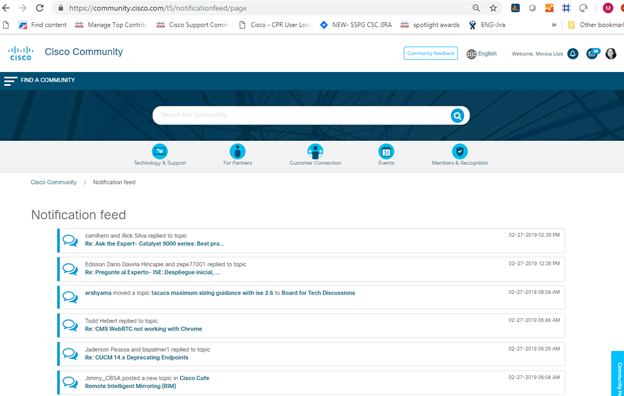This screenshot has width=624, height=396.
Task: Open the ENG-Jira bookmark
Action: coord(487,25)
